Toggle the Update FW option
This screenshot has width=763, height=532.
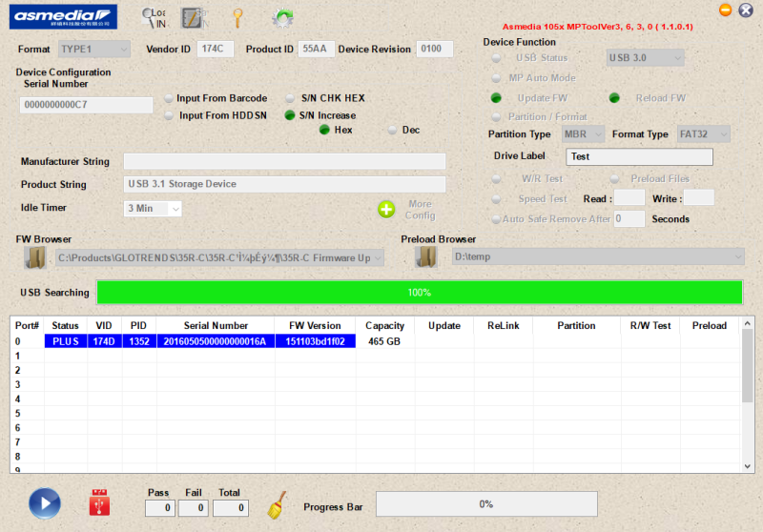tap(496, 98)
